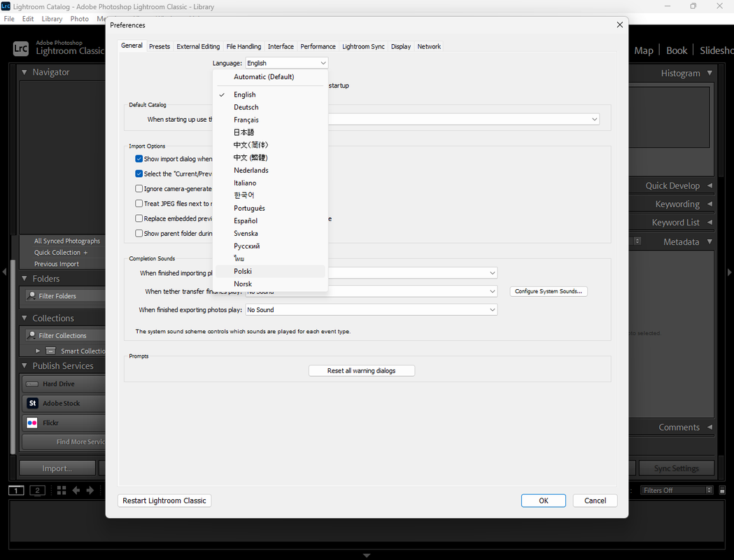734x560 pixels.
Task: Click the Import button in Library
Action: pyautogui.click(x=57, y=468)
